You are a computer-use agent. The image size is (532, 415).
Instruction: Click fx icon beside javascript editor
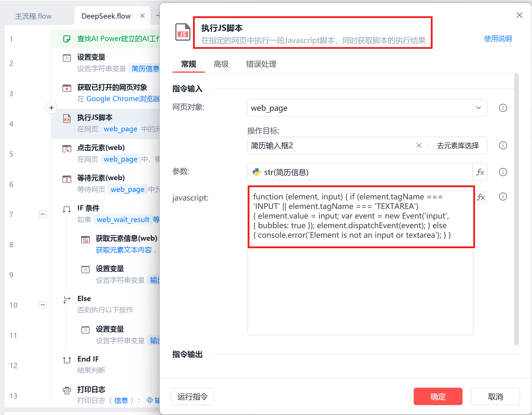[481, 197]
